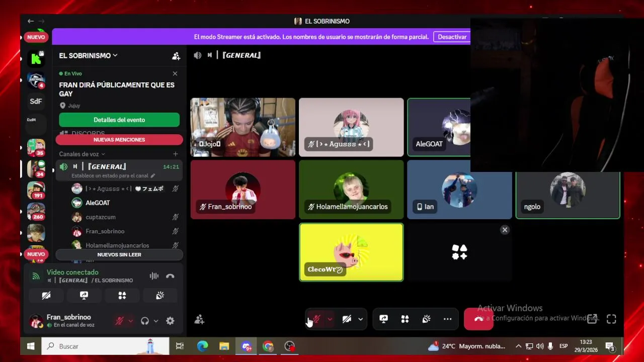Click the noise suppression waveform icon
The image size is (644, 362).
point(154,276)
